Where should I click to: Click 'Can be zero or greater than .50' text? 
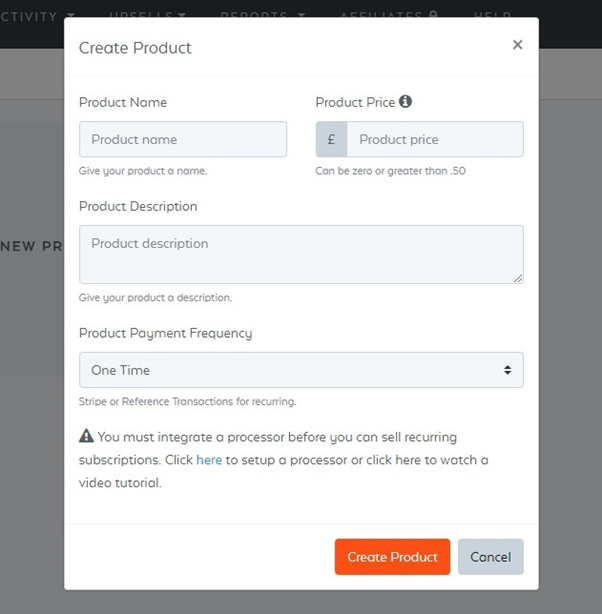click(390, 171)
